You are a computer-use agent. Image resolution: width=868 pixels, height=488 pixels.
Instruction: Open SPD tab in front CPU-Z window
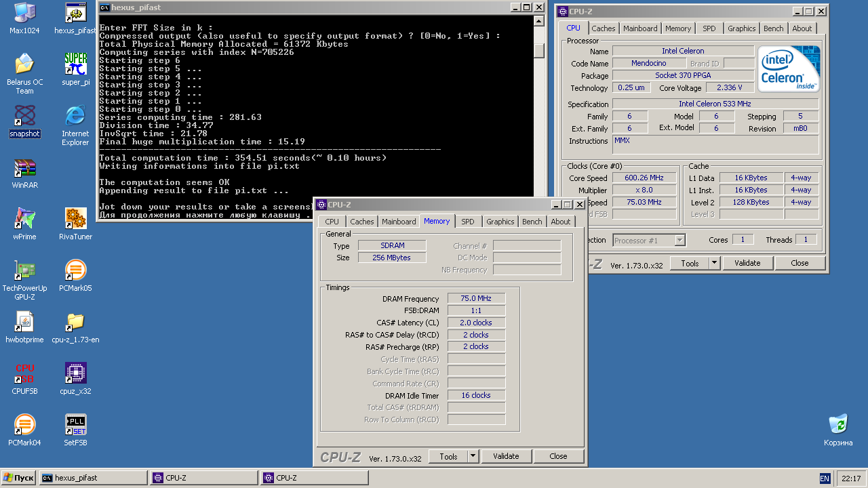pos(468,222)
